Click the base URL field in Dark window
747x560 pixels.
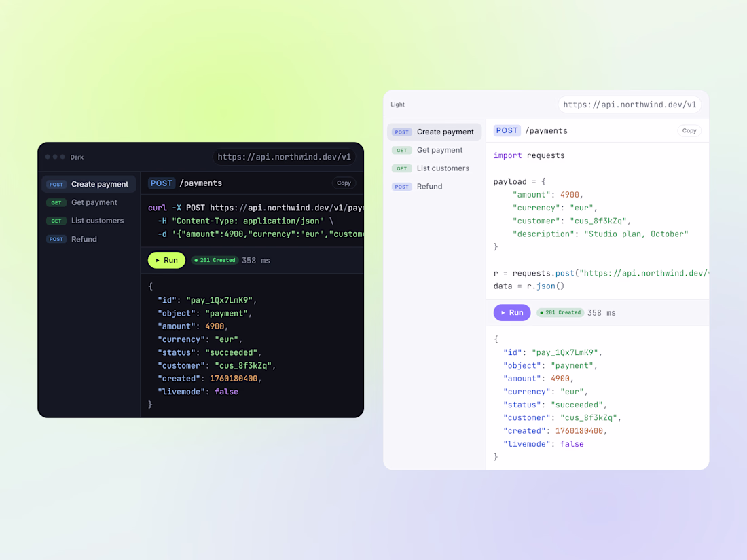tap(285, 157)
